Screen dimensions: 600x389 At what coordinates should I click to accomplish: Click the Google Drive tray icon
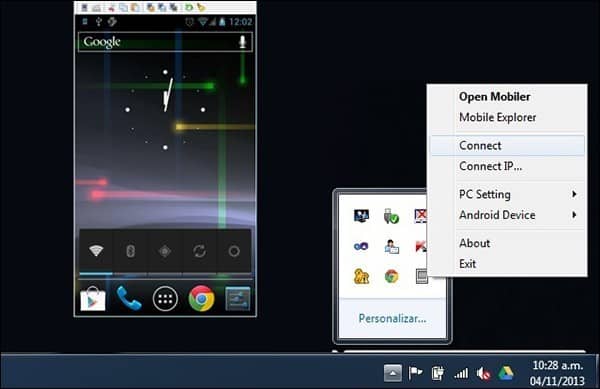pos(506,373)
